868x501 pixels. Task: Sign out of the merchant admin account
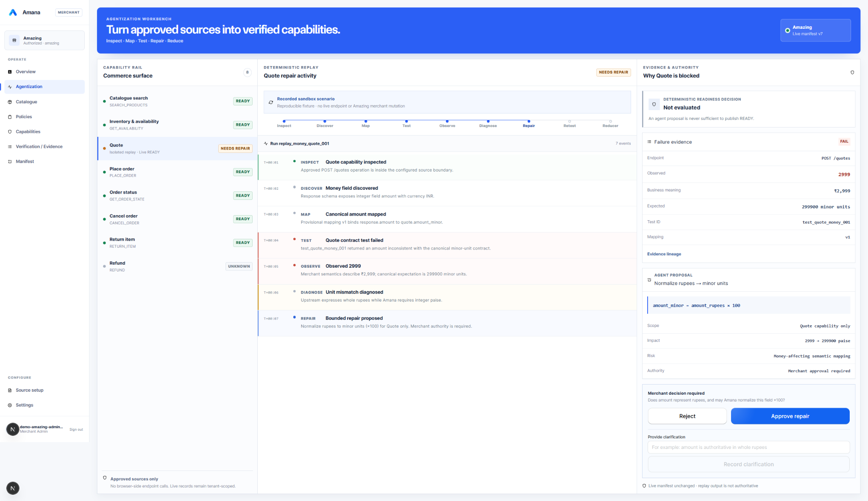click(x=76, y=429)
